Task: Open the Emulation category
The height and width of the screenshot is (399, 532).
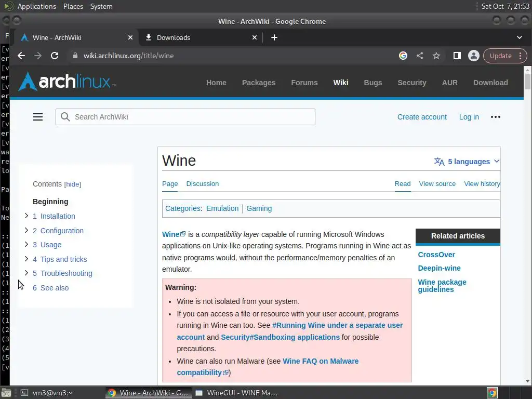Action: pos(222,209)
